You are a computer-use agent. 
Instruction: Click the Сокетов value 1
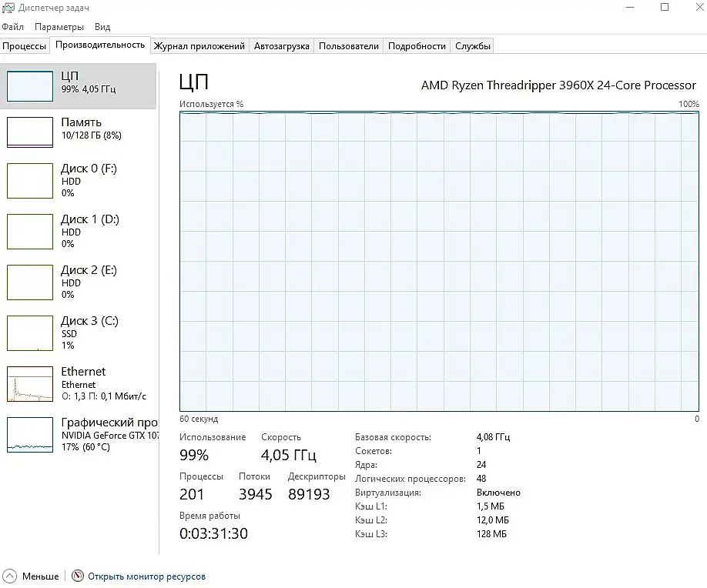(479, 451)
